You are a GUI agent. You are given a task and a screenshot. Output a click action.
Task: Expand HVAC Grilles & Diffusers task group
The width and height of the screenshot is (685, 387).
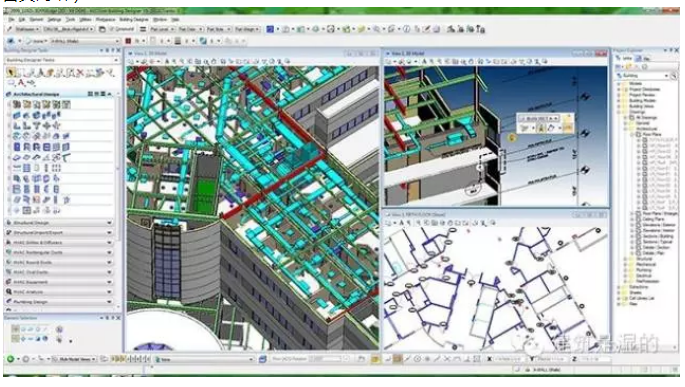(60, 242)
